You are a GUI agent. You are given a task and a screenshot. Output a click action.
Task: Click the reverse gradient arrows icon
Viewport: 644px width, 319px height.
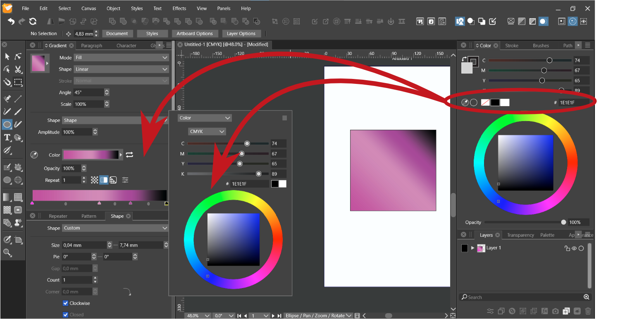130,155
